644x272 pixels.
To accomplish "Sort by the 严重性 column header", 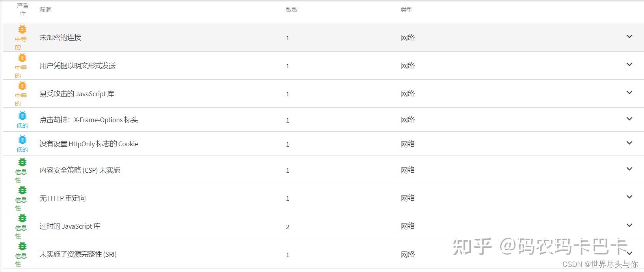I will 23,10.
